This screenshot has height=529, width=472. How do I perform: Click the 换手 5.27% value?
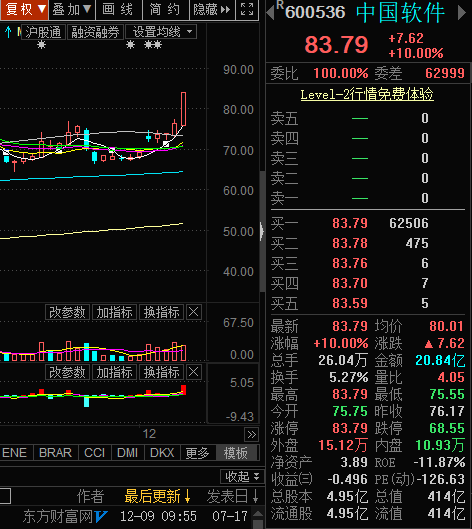click(348, 377)
